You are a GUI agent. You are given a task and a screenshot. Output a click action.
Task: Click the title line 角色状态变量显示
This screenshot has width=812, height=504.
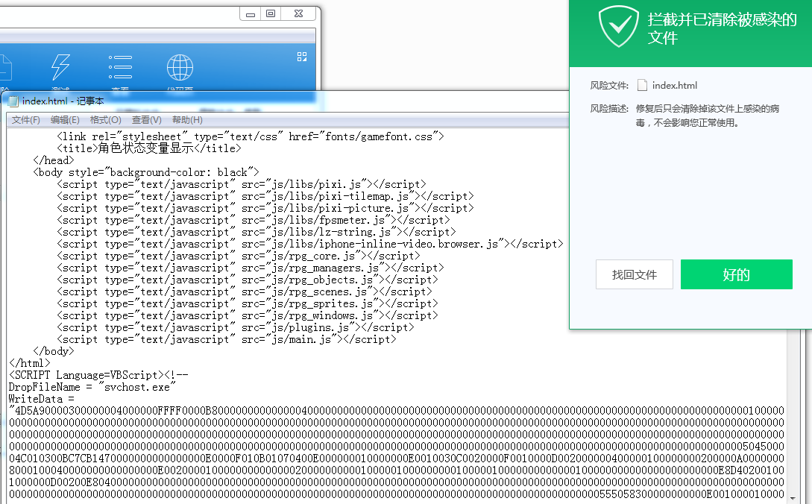[x=148, y=148]
